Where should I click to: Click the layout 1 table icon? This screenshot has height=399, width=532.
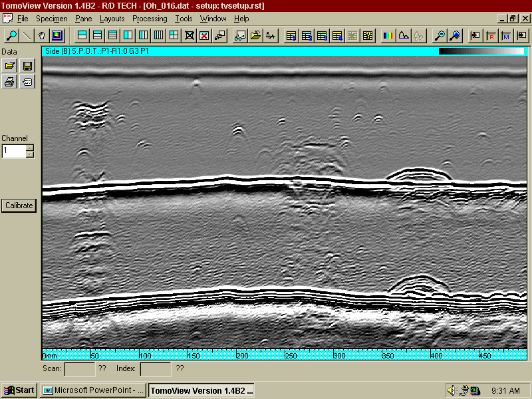coord(291,35)
